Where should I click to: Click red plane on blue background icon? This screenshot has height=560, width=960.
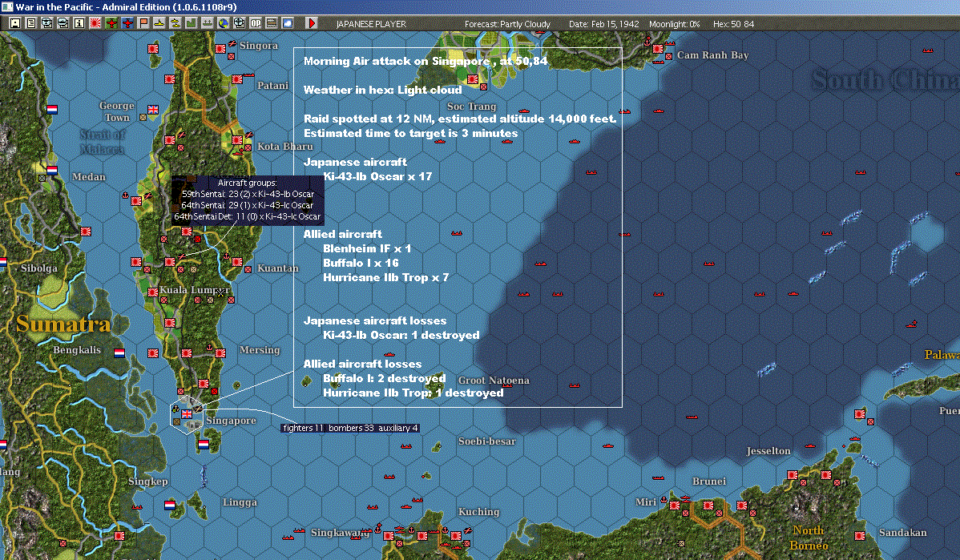click(127, 23)
